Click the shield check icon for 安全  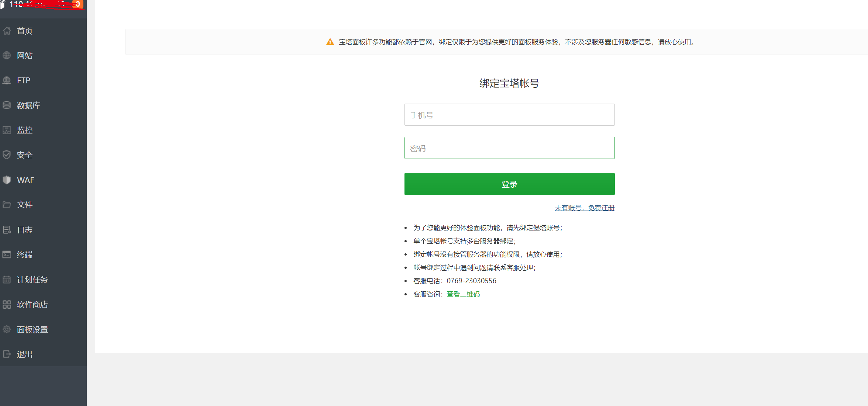point(7,155)
